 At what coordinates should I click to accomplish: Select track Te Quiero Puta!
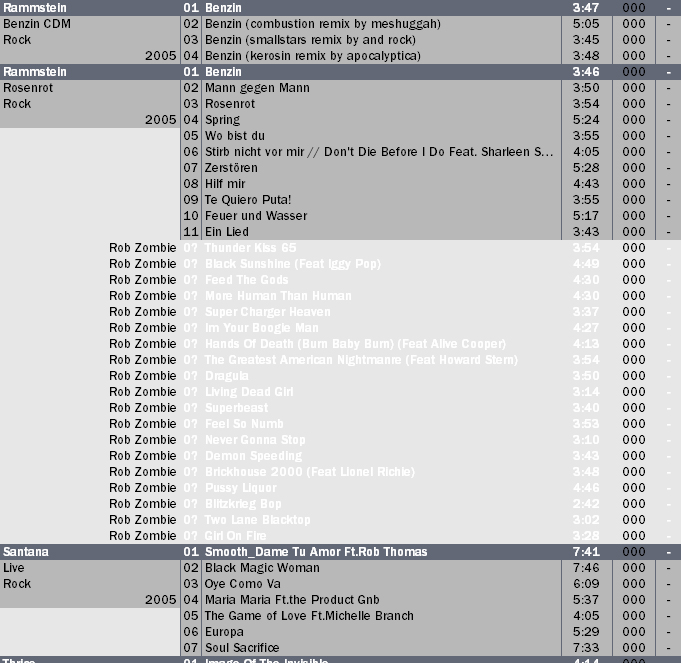click(x=248, y=200)
